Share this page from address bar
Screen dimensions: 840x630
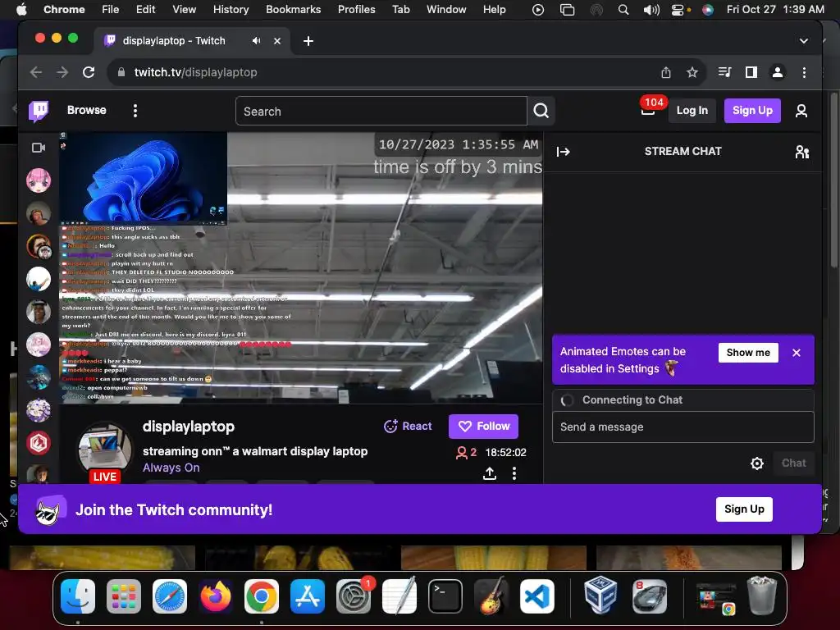666,72
